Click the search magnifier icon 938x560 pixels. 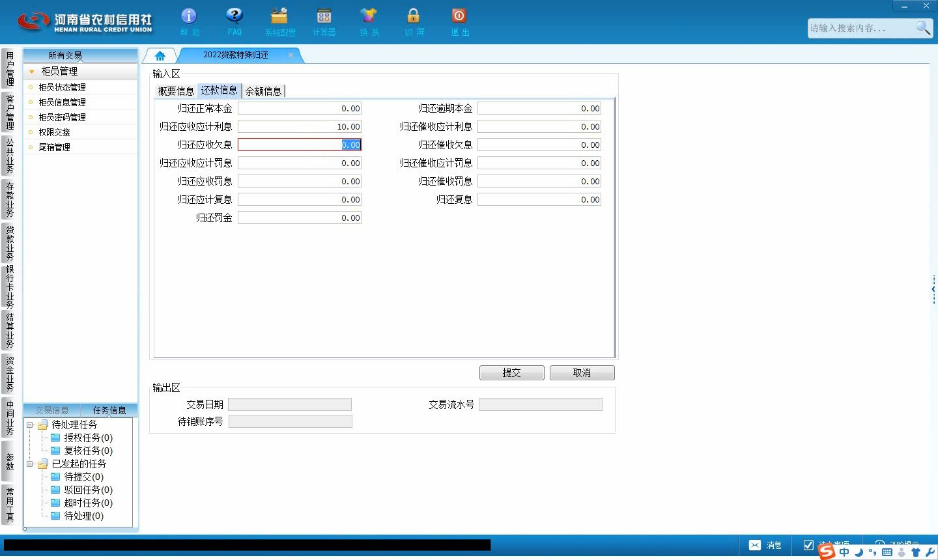click(922, 27)
